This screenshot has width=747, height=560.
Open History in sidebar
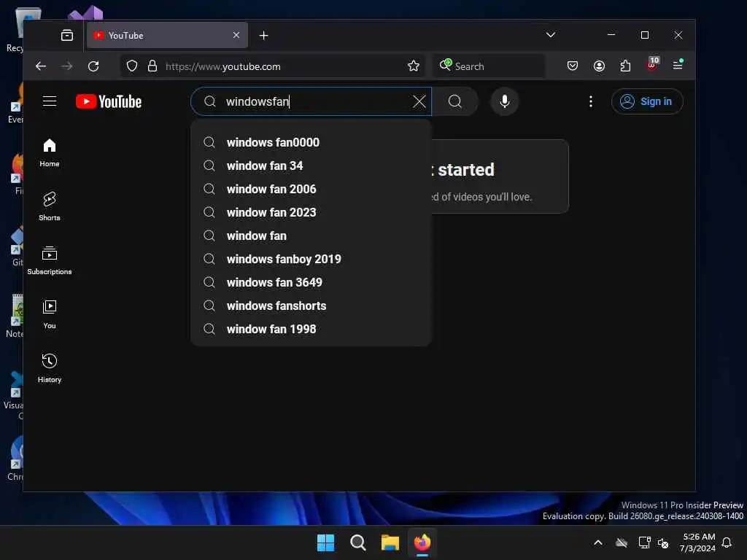coord(50,368)
